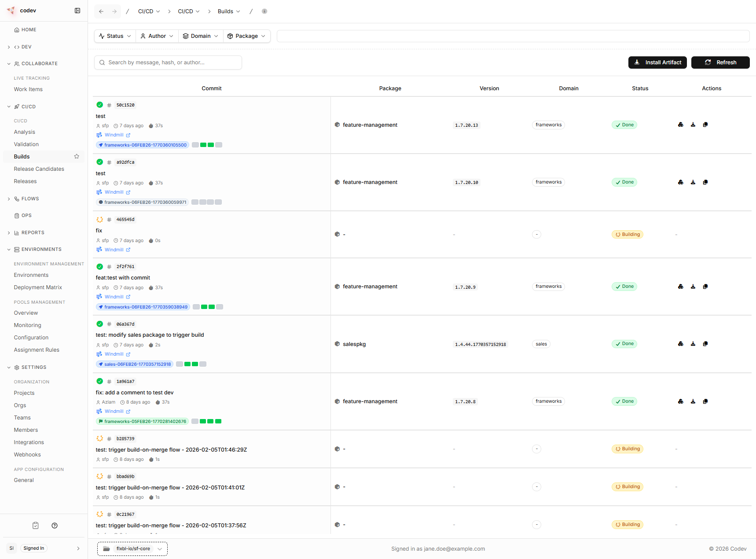
Task: Collapse the sidebar using the panel icon
Action: click(x=77, y=10)
